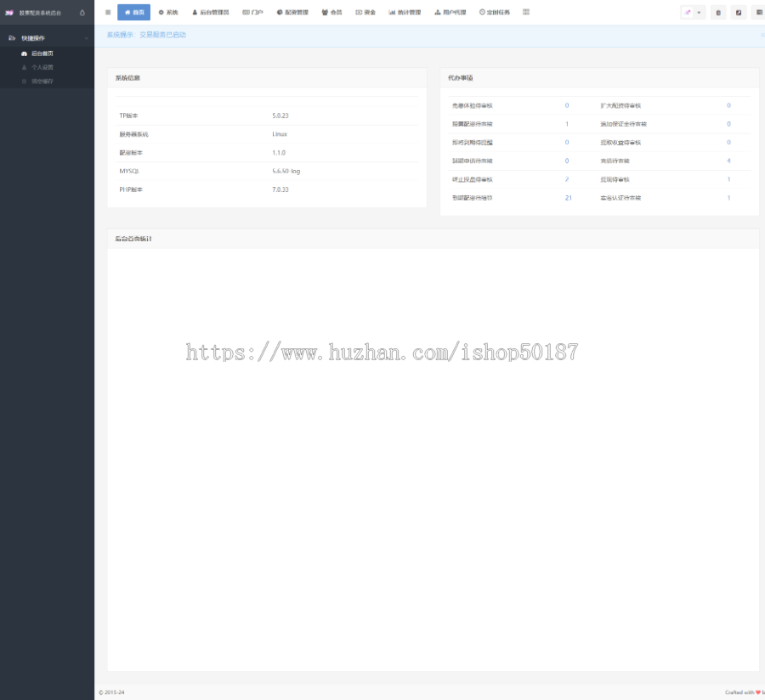Click the external link icon in toolbar
The image size is (765, 700).
click(739, 13)
